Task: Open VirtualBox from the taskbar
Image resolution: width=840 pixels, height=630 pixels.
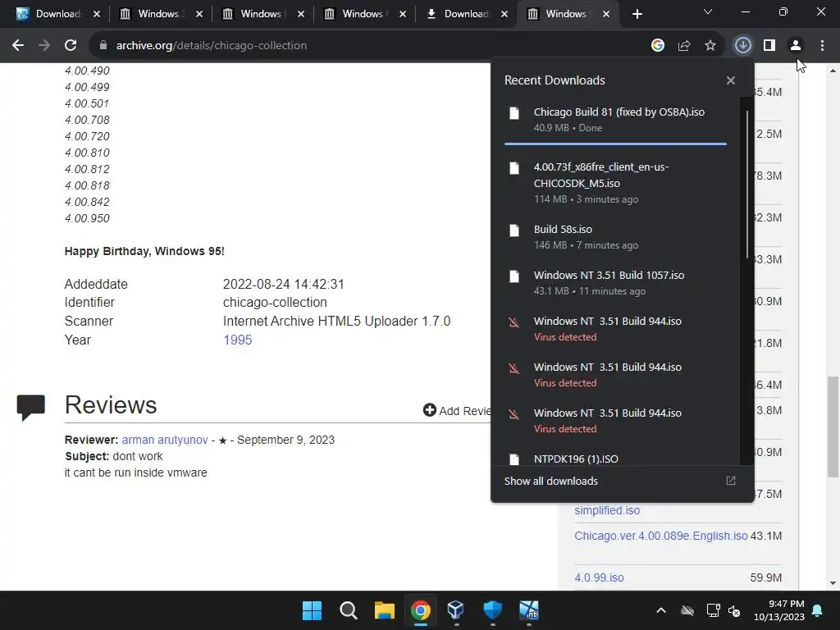Action: pyautogui.click(x=456, y=610)
